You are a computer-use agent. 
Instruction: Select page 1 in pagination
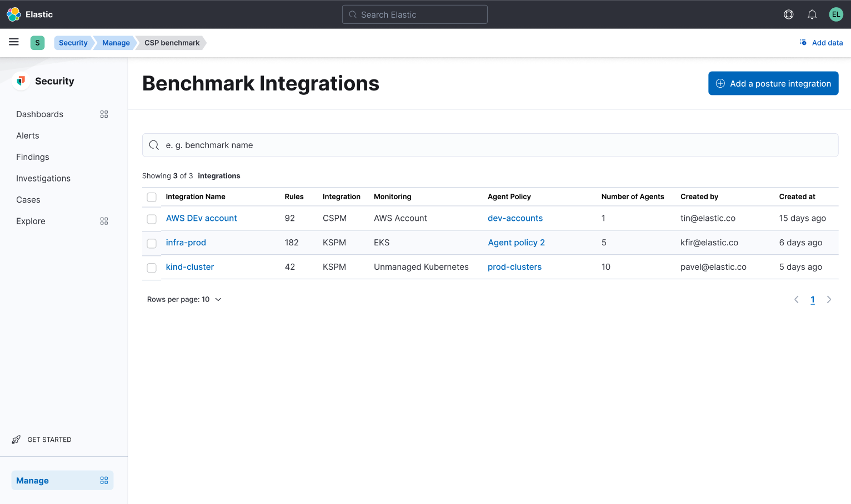813,299
